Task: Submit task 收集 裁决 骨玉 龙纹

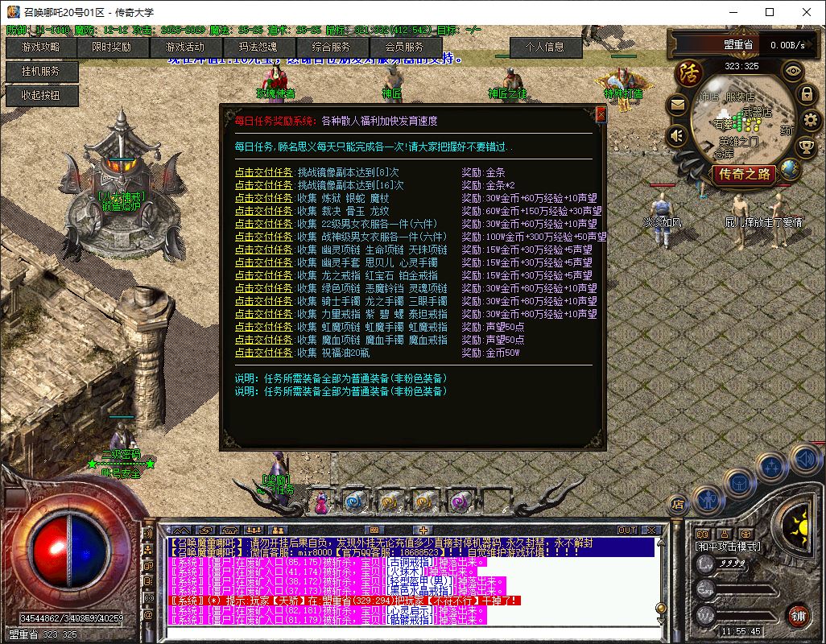Action: tap(263, 211)
